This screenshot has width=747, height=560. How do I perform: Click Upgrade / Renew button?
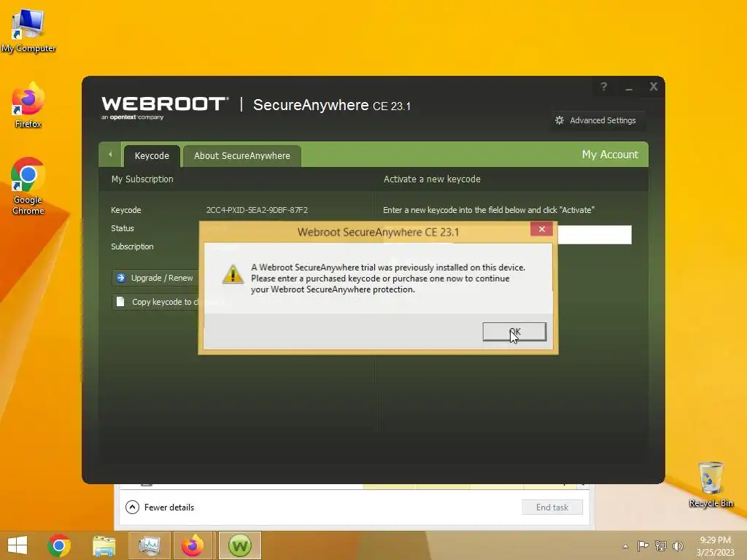pyautogui.click(x=155, y=278)
